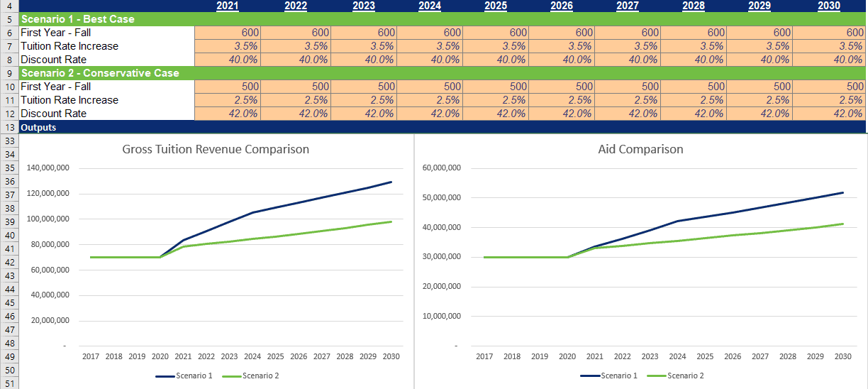Click Scenario 2 legend in Gross Tuition chart
This screenshot has height=389, width=868.
click(250, 376)
